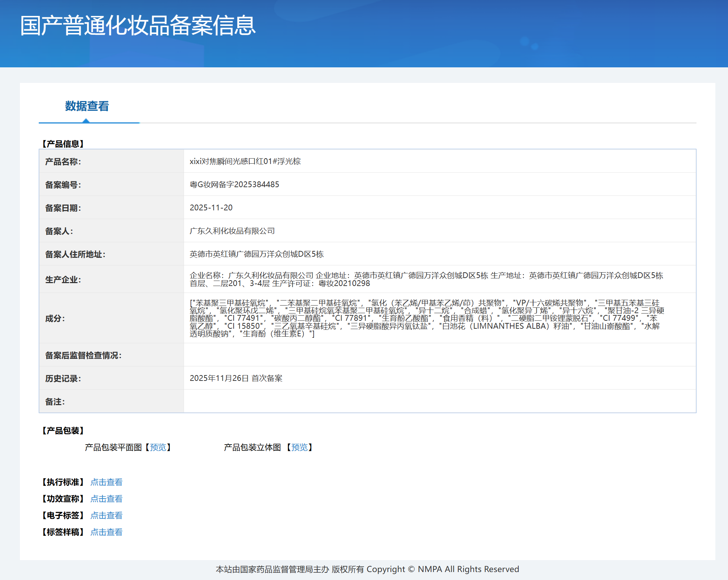Open the 数据查看 tab
Screen dimensions: 728x580
(x=87, y=106)
